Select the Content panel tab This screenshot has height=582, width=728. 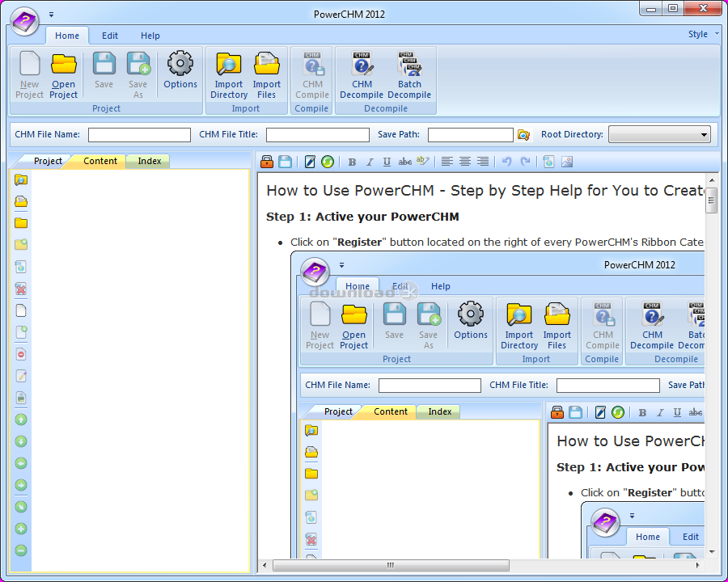99,161
